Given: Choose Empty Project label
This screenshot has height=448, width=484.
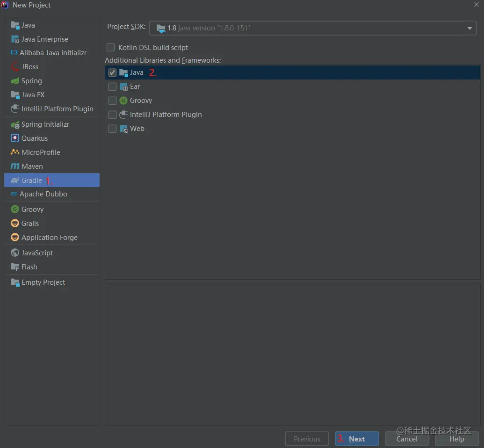Looking at the screenshot, I should point(43,282).
